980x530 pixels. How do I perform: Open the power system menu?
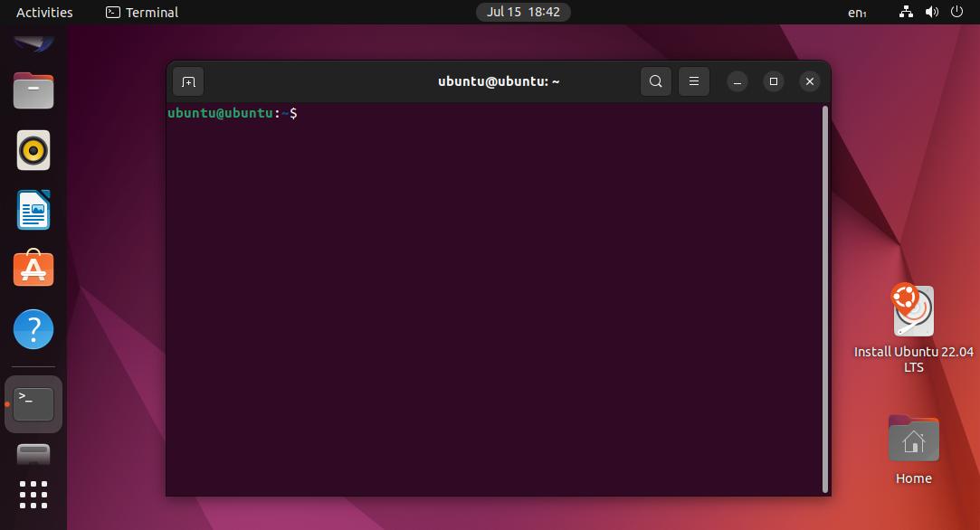pyautogui.click(x=956, y=12)
